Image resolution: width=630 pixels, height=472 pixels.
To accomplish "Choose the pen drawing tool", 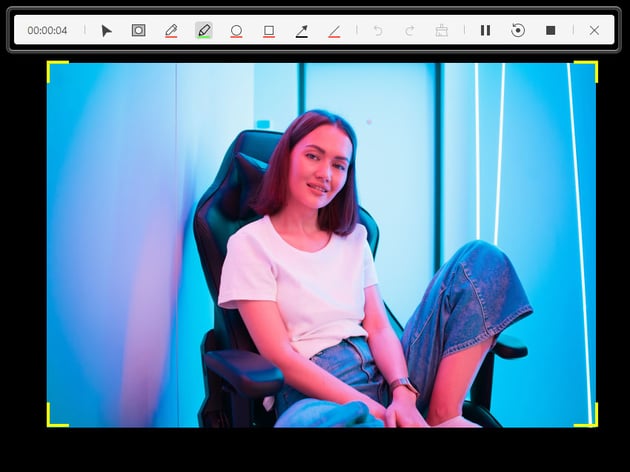I will (171, 31).
